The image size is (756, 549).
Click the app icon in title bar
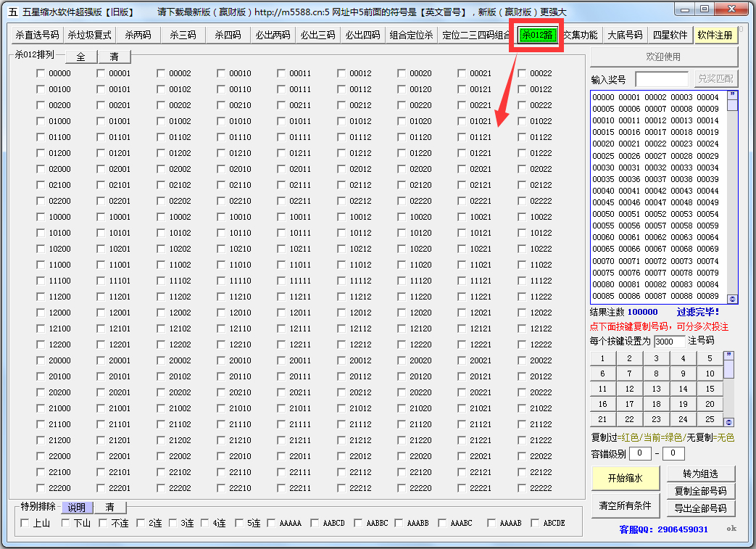(12, 12)
